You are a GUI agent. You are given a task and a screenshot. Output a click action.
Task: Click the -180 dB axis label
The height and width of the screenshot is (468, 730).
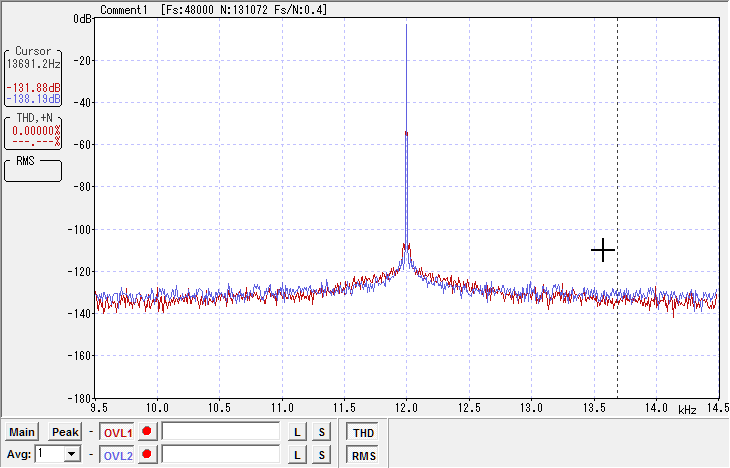(80, 398)
